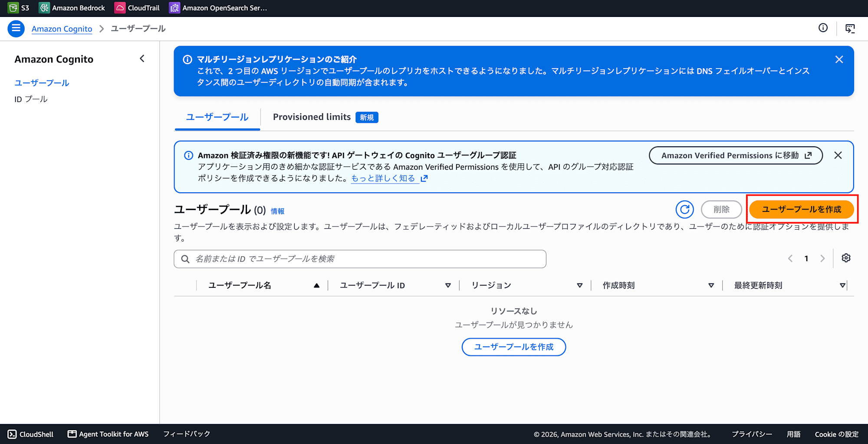The width and height of the screenshot is (868, 444).
Task: Select ID プール in the sidebar
Action: pos(31,99)
